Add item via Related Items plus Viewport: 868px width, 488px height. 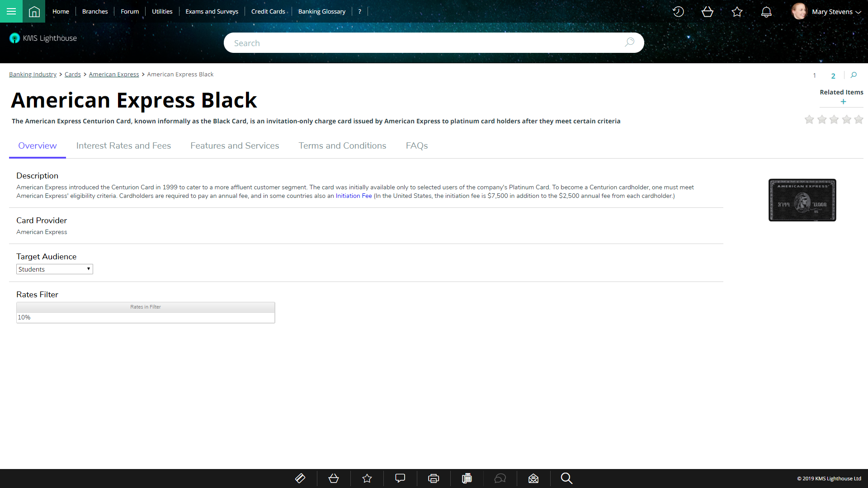coord(843,102)
